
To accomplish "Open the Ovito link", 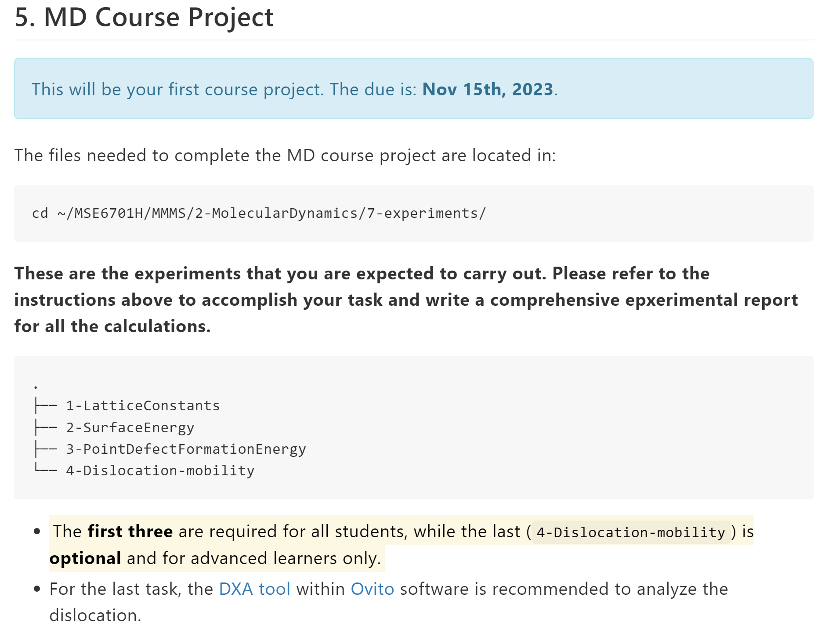I will pyautogui.click(x=372, y=589).
